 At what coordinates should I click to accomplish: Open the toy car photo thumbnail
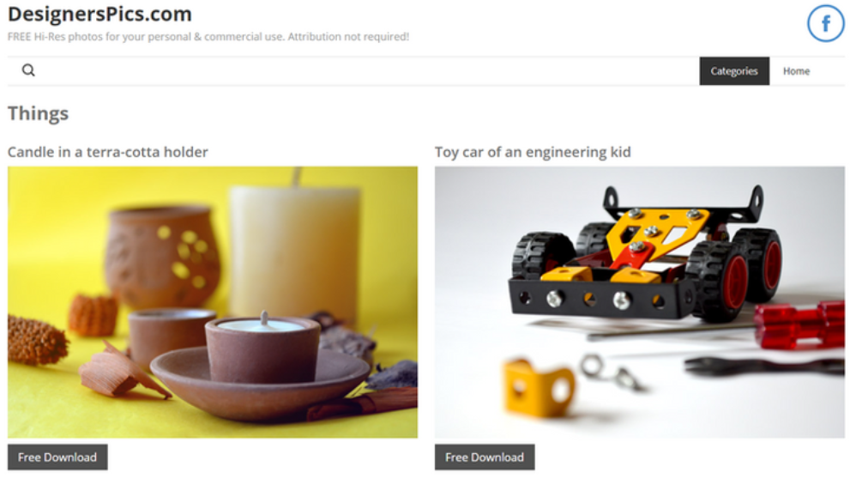(x=639, y=302)
